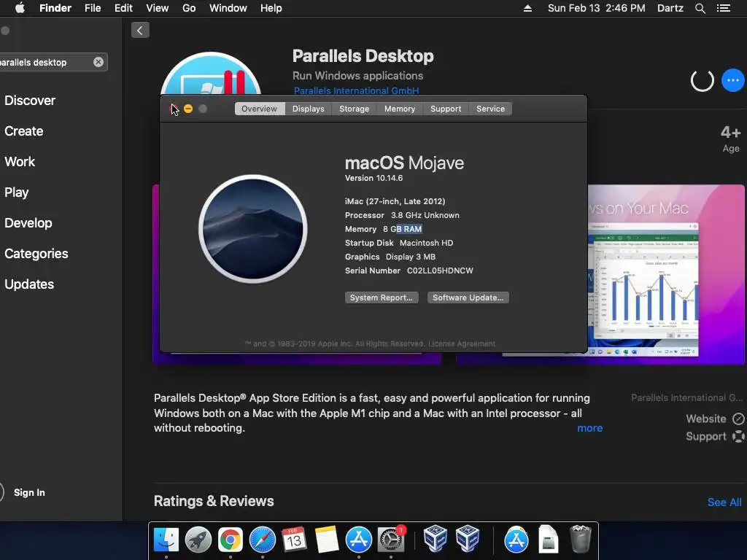This screenshot has width=747, height=560.
Task: Open the first VirtualBox cube Dock icon
Action: coord(435,539)
